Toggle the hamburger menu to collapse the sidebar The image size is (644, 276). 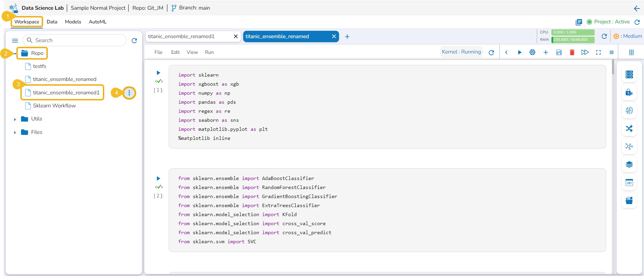click(x=15, y=40)
